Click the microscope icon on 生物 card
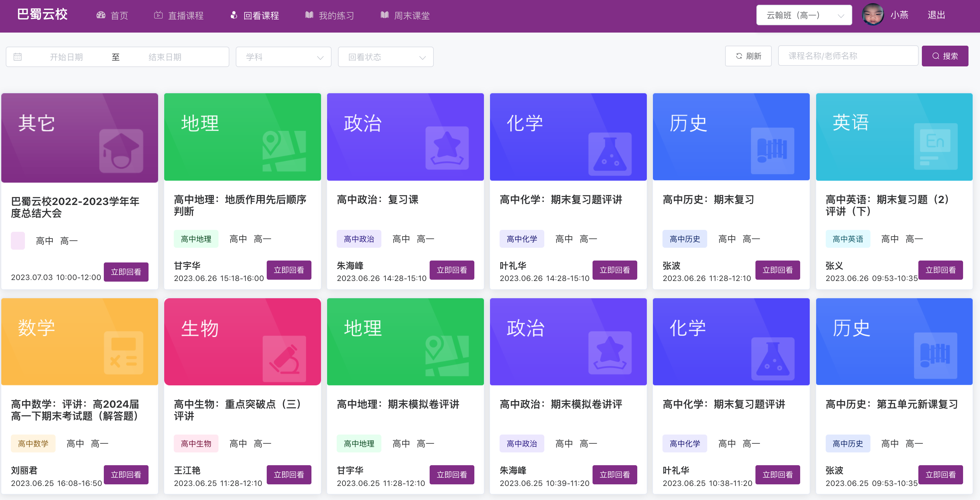The height and width of the screenshot is (500, 980). pyautogui.click(x=284, y=359)
